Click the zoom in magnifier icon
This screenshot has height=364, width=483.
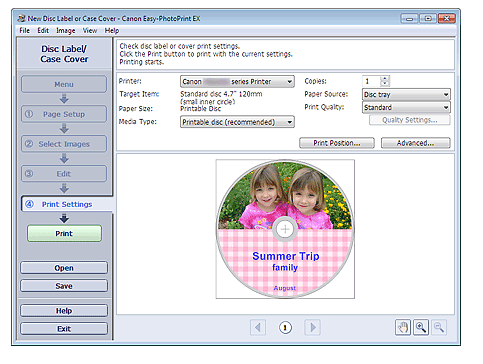[x=421, y=327]
